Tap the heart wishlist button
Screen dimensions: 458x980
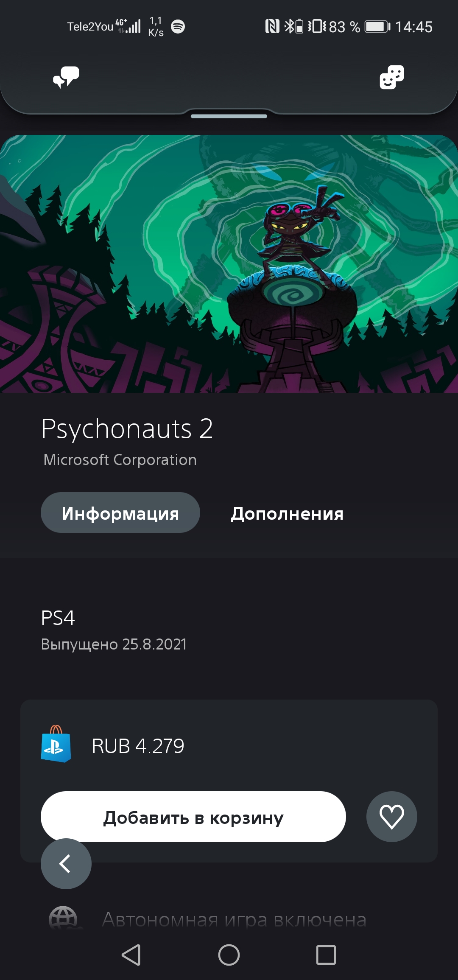click(391, 816)
